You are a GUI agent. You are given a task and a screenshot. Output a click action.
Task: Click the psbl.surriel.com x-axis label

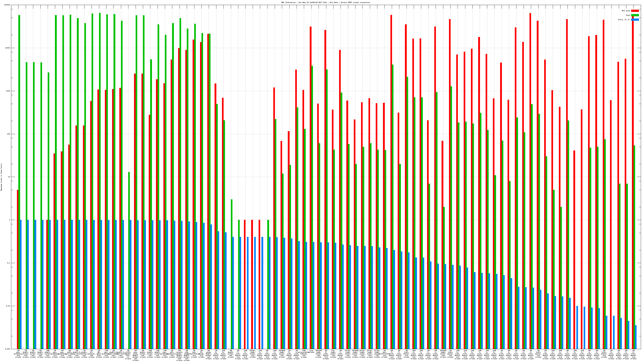pyautogui.click(x=69, y=354)
